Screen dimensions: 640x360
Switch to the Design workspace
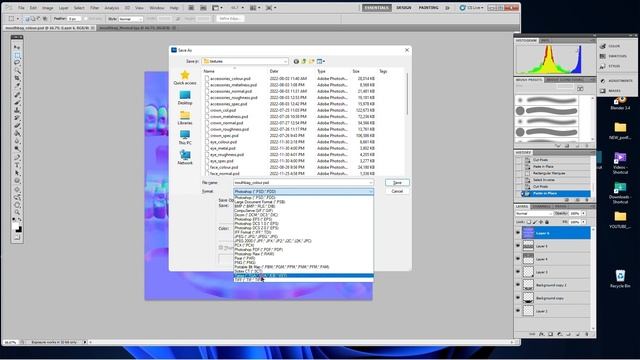pyautogui.click(x=404, y=8)
